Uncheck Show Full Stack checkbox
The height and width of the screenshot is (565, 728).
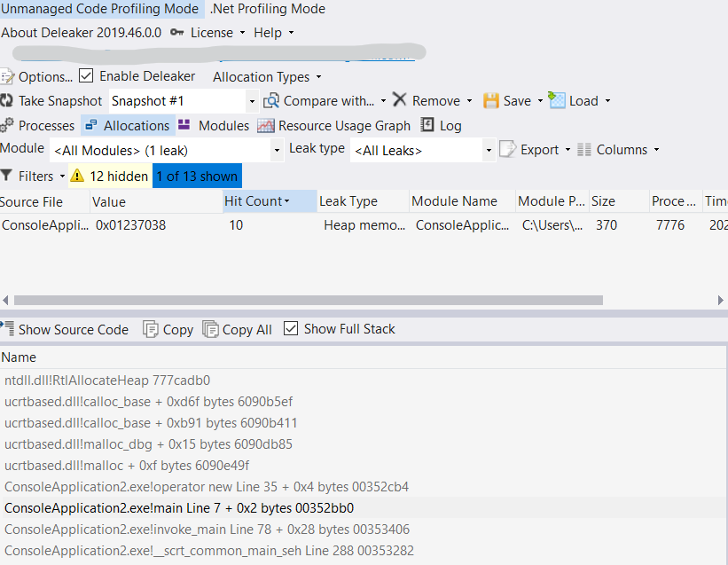tap(291, 329)
